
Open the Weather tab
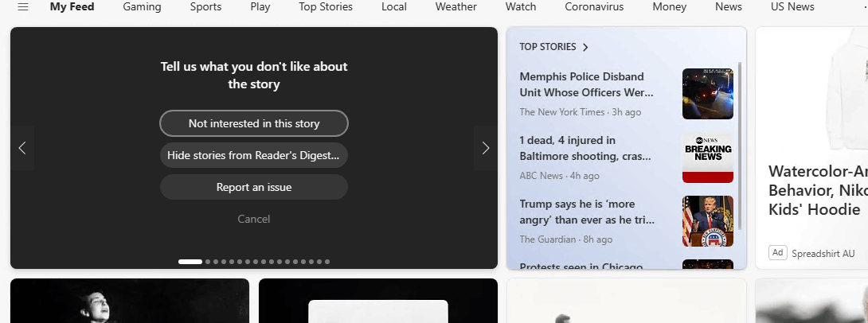456,7
